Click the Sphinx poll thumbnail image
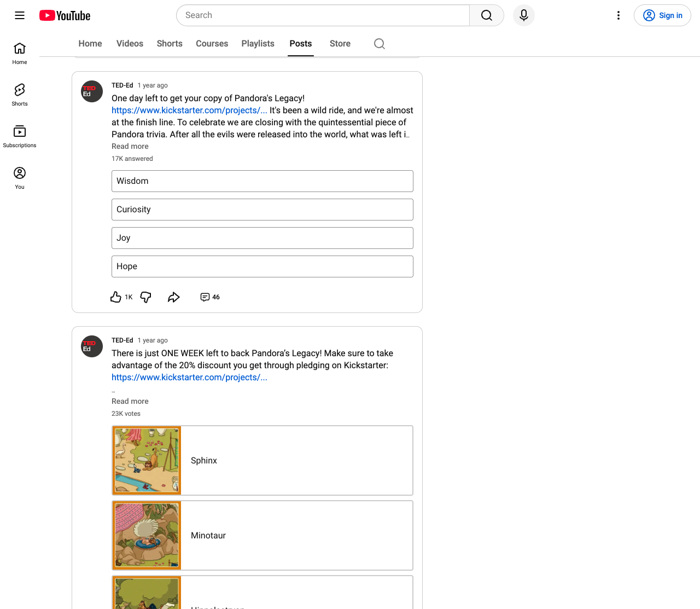This screenshot has height=609, width=700. [x=147, y=461]
